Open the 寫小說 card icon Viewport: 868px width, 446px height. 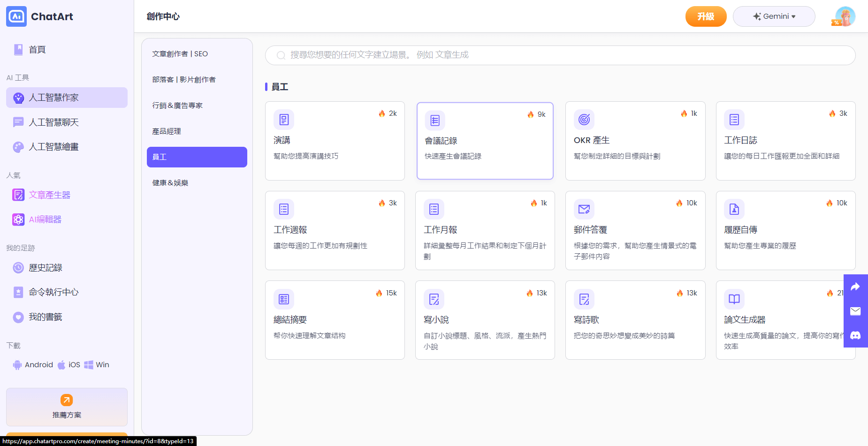tap(434, 299)
